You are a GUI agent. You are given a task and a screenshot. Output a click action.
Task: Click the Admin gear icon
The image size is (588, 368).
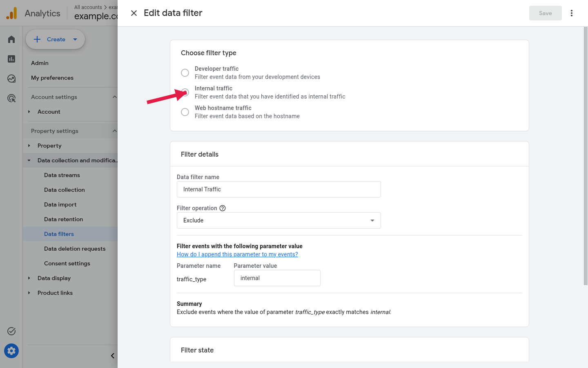11,351
